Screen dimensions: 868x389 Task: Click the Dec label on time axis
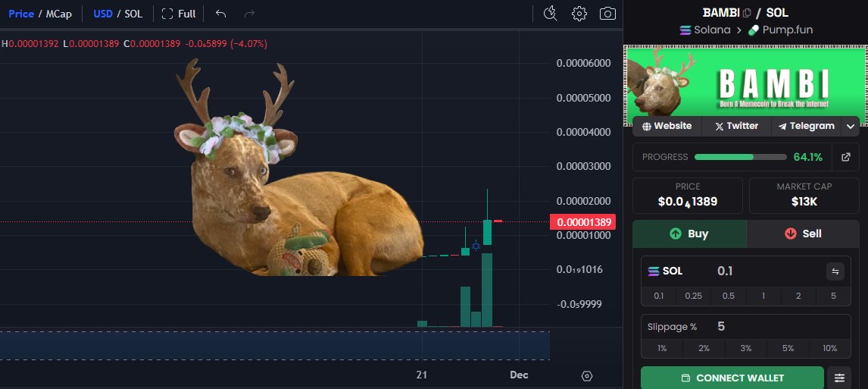point(519,375)
